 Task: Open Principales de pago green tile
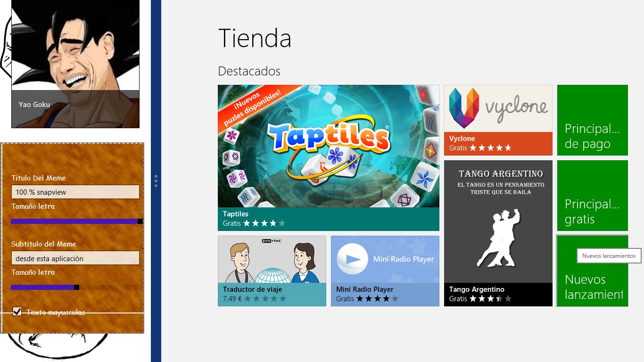(592, 120)
